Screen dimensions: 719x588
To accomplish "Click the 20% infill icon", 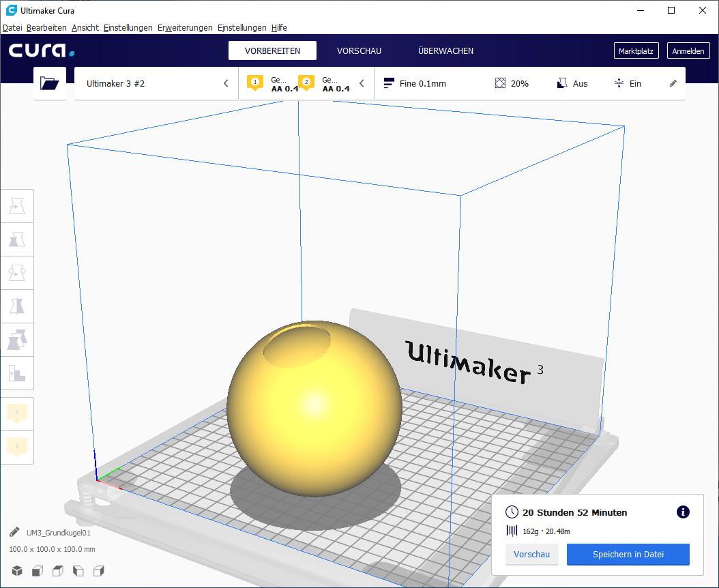I will point(500,83).
